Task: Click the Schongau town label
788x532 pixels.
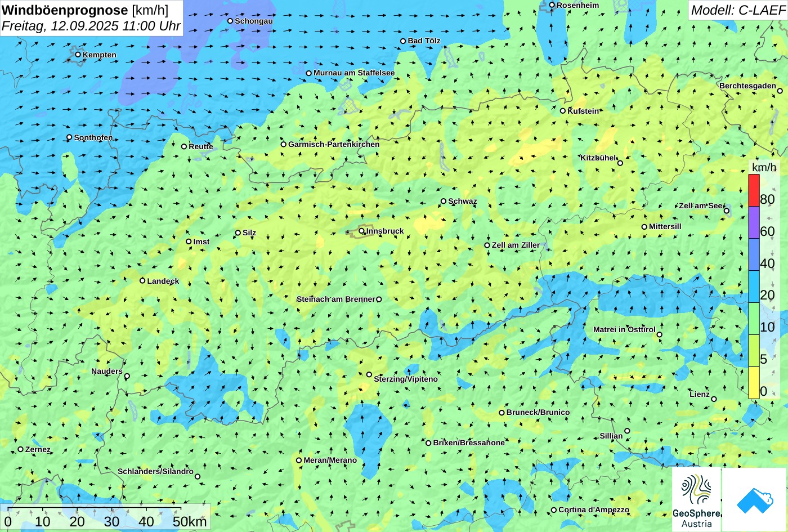Action: pyautogui.click(x=254, y=21)
